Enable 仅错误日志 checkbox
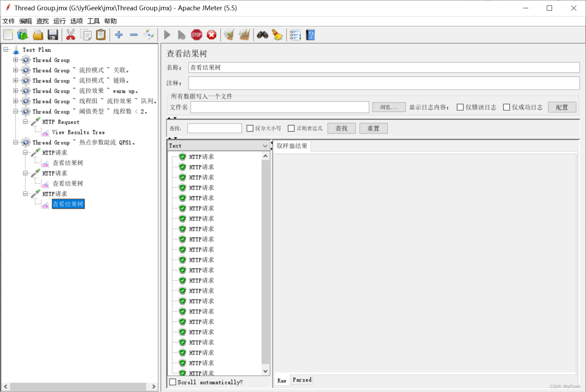 pos(460,107)
